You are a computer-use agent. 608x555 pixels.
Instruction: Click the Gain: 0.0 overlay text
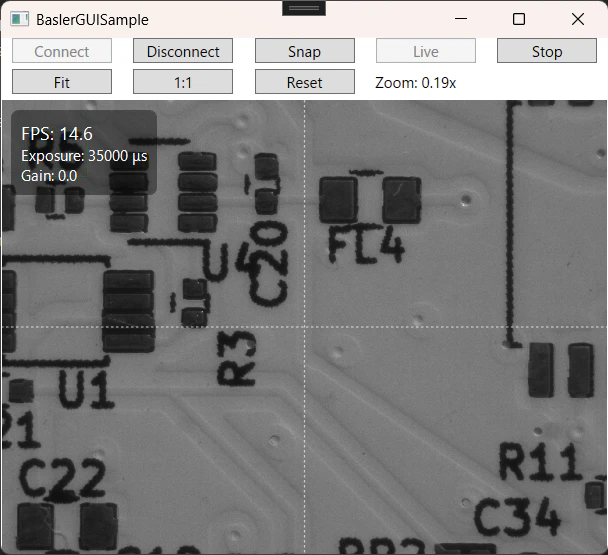click(x=49, y=176)
